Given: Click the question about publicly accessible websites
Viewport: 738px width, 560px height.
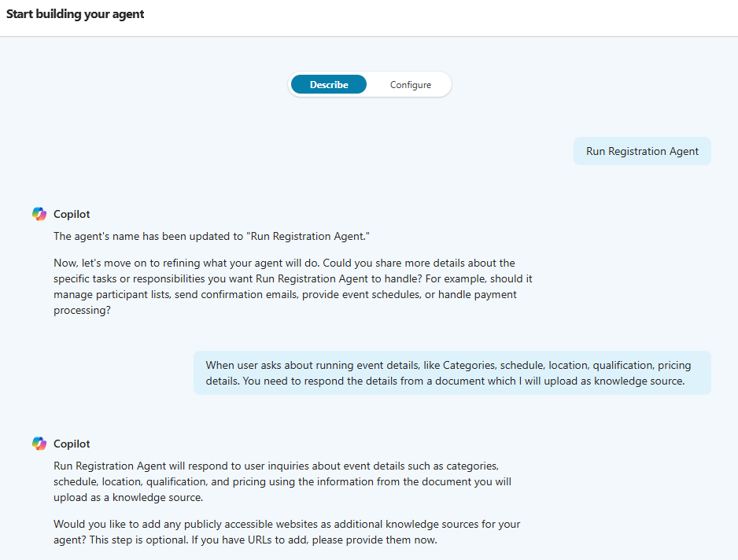Looking at the screenshot, I should [x=286, y=532].
